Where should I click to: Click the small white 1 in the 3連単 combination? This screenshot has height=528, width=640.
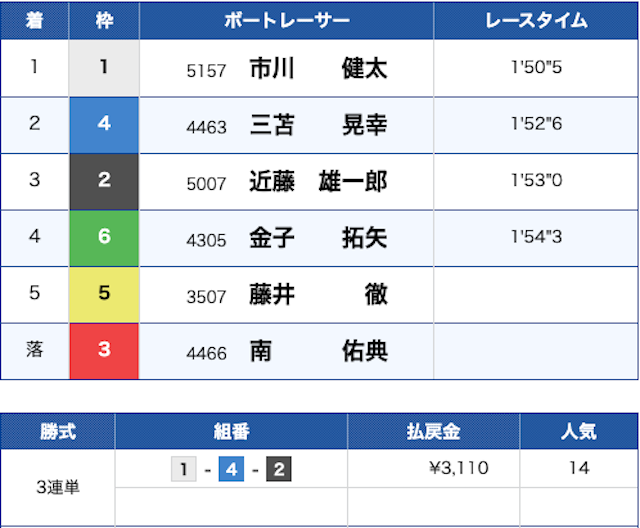click(x=184, y=468)
